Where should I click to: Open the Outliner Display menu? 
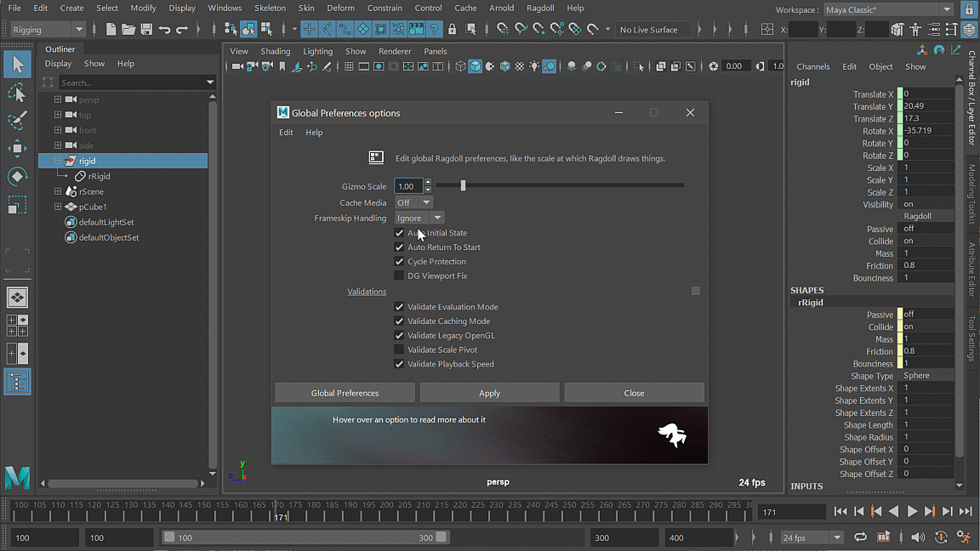58,64
